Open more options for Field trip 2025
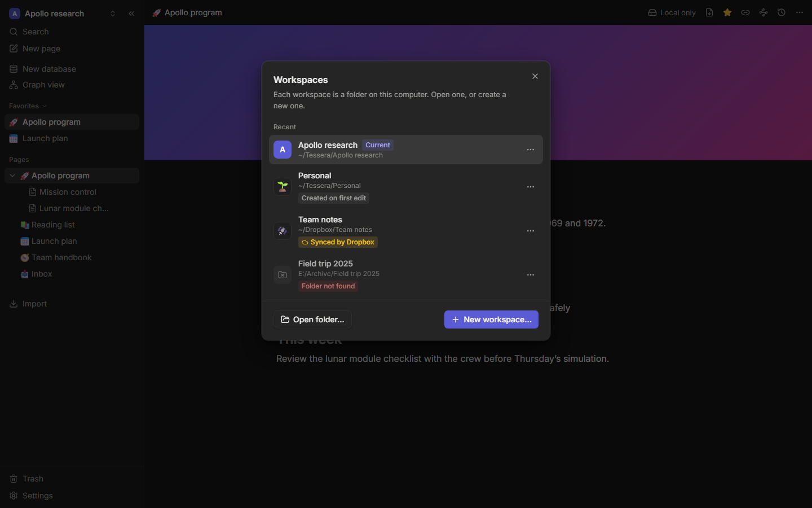Screen dimensions: 812x508 pos(531,275)
